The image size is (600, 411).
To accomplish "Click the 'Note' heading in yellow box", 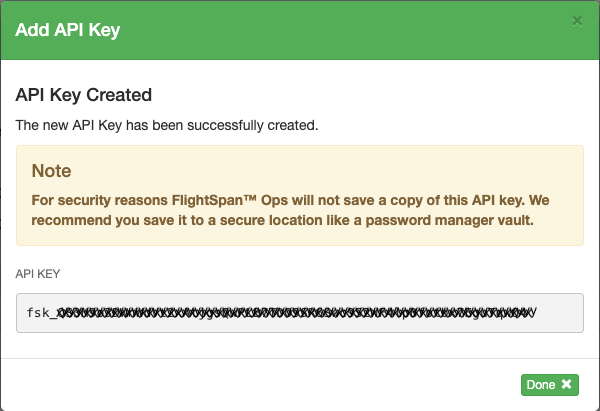I will (x=52, y=171).
